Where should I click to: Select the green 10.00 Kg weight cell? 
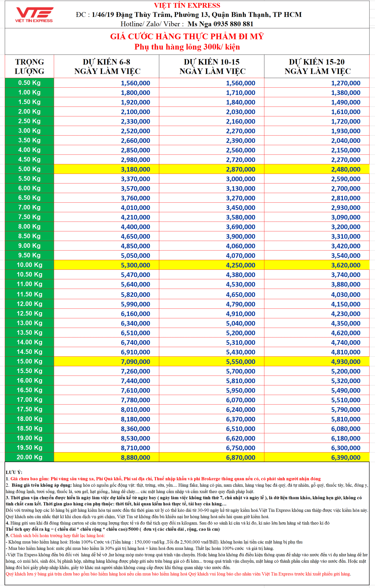coord(29,265)
